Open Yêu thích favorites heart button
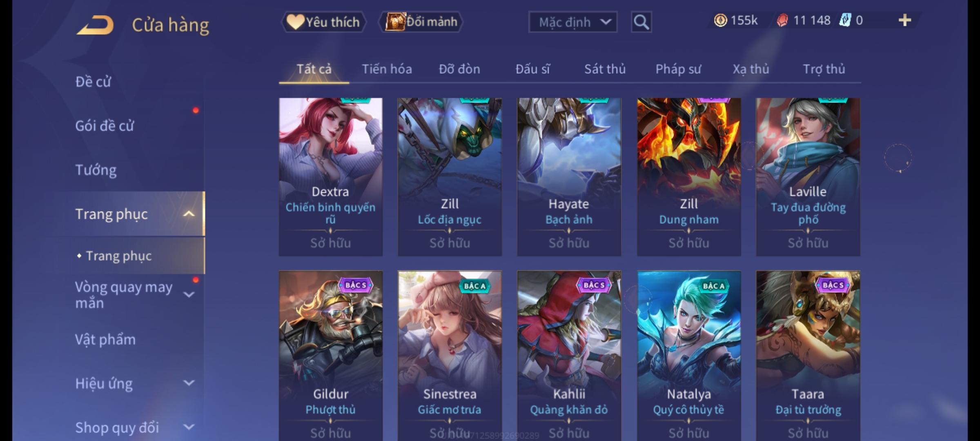The height and width of the screenshot is (441, 980). (323, 22)
